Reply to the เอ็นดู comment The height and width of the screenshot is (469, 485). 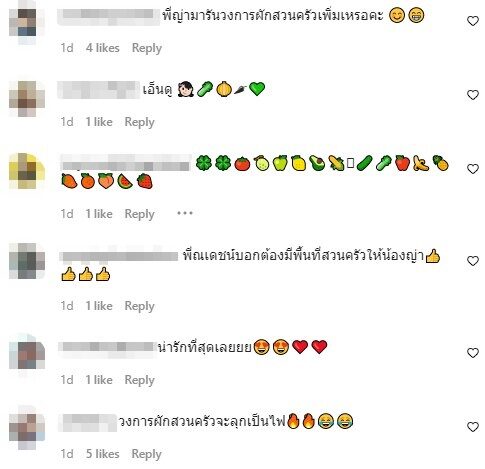coord(139,122)
